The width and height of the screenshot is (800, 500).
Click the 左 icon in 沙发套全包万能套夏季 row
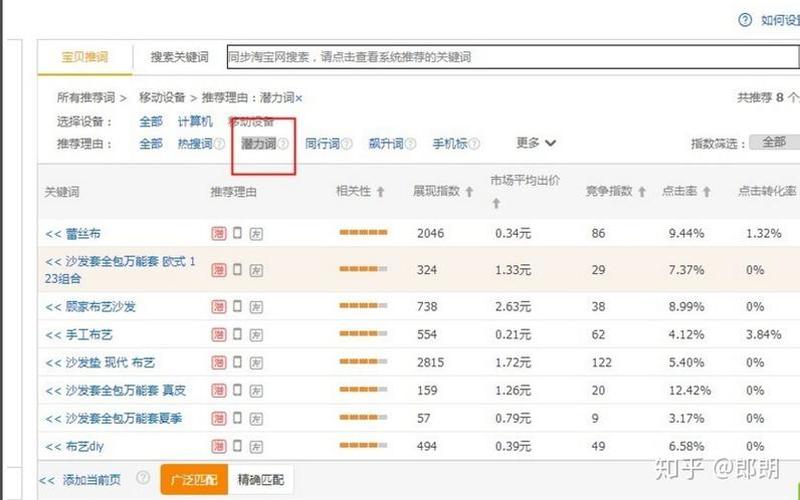pos(256,419)
